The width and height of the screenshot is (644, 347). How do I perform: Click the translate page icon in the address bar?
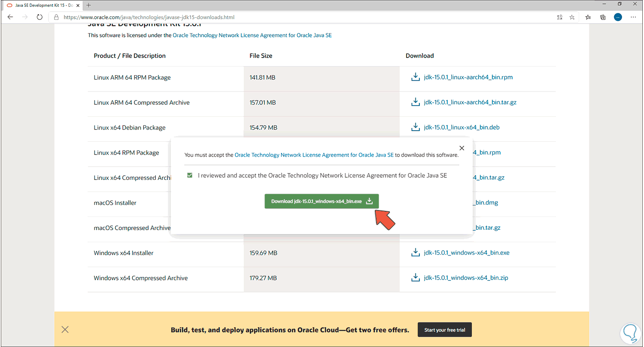559,17
